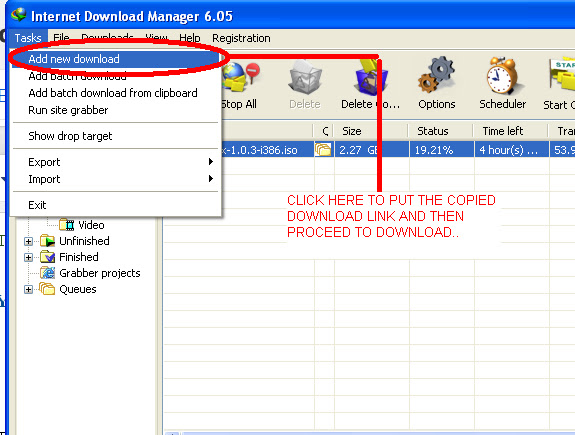Open the Tasks menu
Viewport: 575px width, 435px height.
click(x=28, y=38)
